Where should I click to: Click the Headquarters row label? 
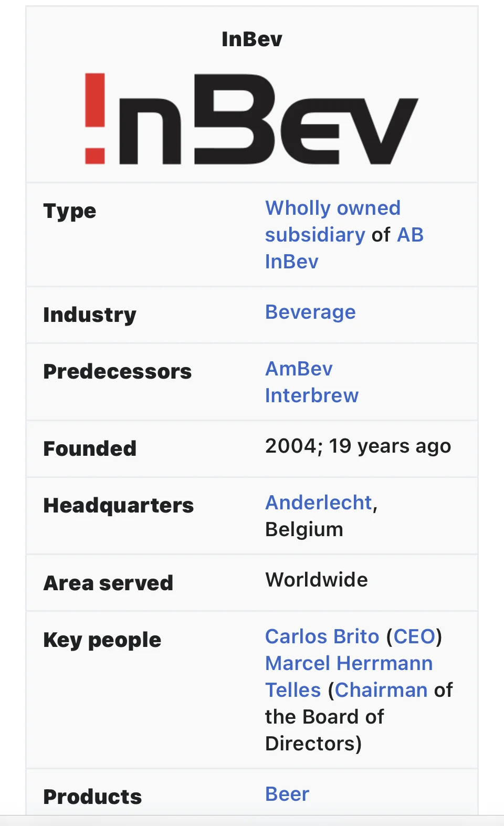coord(119,505)
